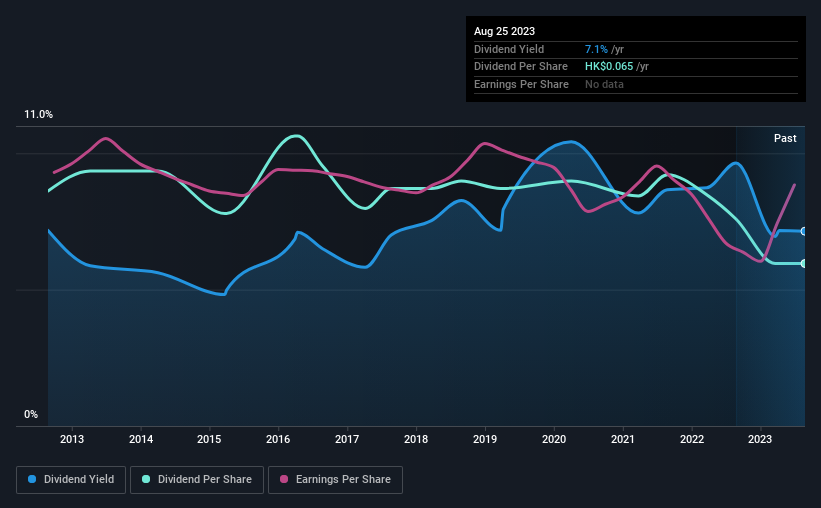821x508 pixels.
Task: Toggle the Dividend Per Share legend button
Action: pyautogui.click(x=197, y=480)
